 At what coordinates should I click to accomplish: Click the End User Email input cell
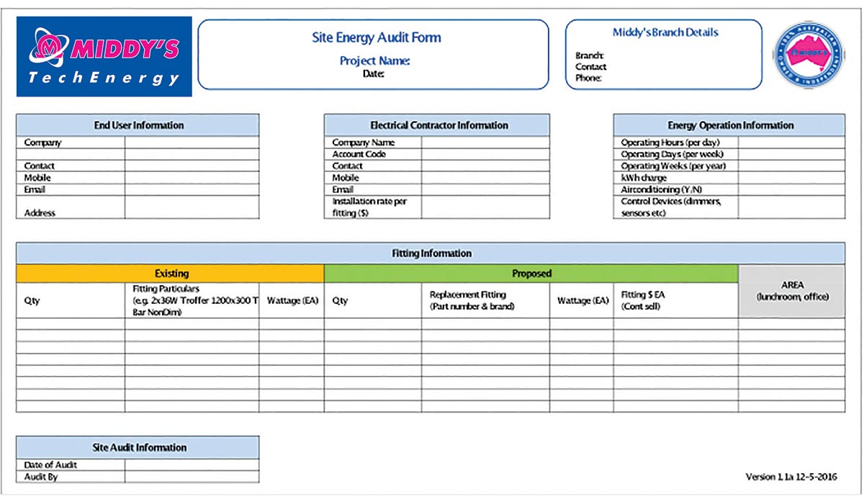(192, 189)
